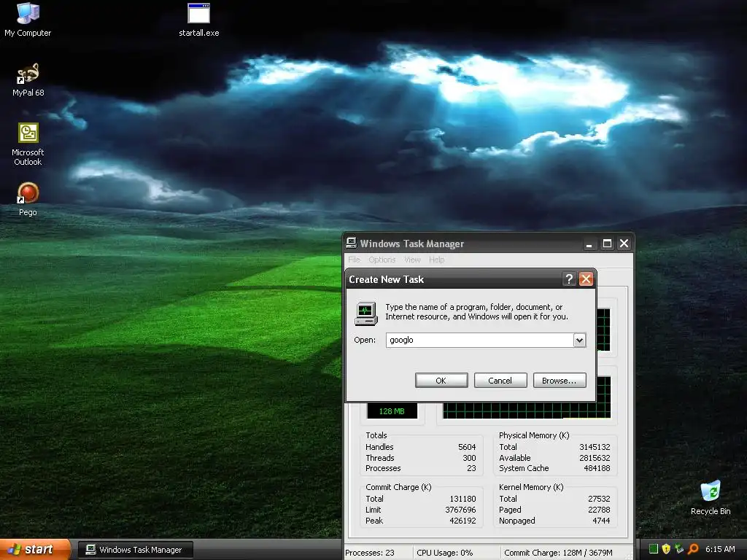Confirm with the OK button
The width and height of the screenshot is (747, 560).
(441, 381)
